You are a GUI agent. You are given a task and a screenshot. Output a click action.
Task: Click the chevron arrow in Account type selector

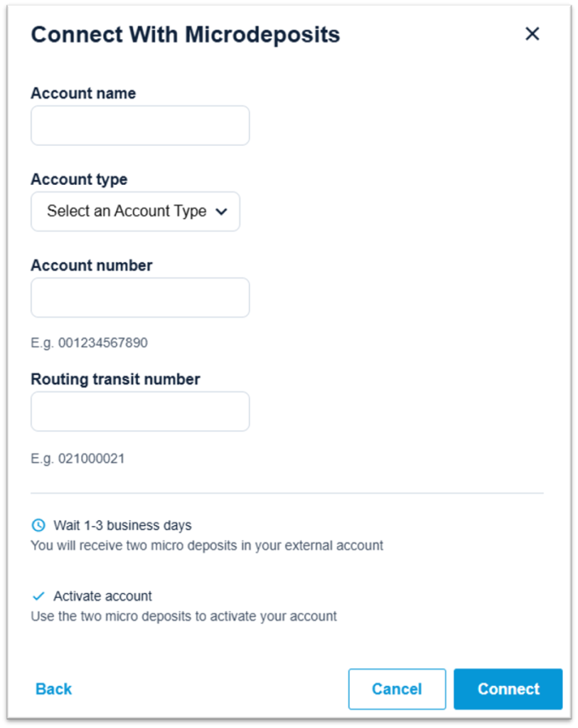coord(221,212)
